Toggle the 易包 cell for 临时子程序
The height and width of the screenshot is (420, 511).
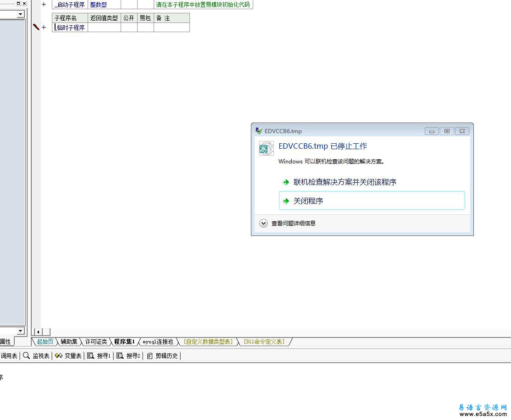145,28
